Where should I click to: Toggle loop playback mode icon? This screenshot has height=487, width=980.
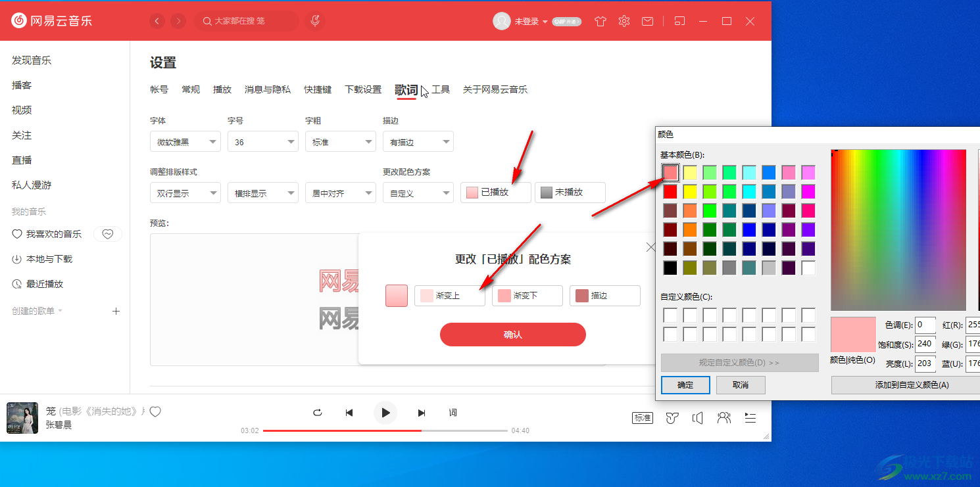[318, 413]
